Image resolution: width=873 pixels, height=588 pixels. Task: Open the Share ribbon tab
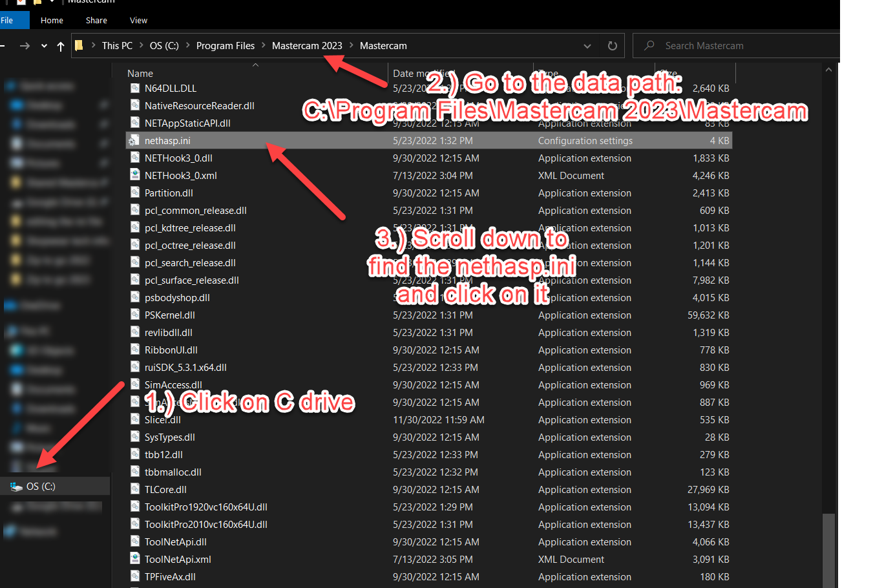click(x=96, y=20)
